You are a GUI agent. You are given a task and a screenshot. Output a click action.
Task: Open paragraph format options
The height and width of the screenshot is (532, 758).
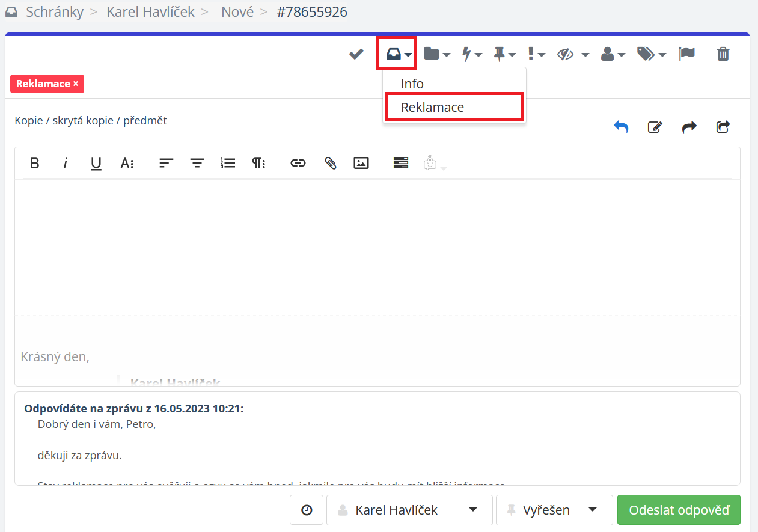pyautogui.click(x=258, y=163)
